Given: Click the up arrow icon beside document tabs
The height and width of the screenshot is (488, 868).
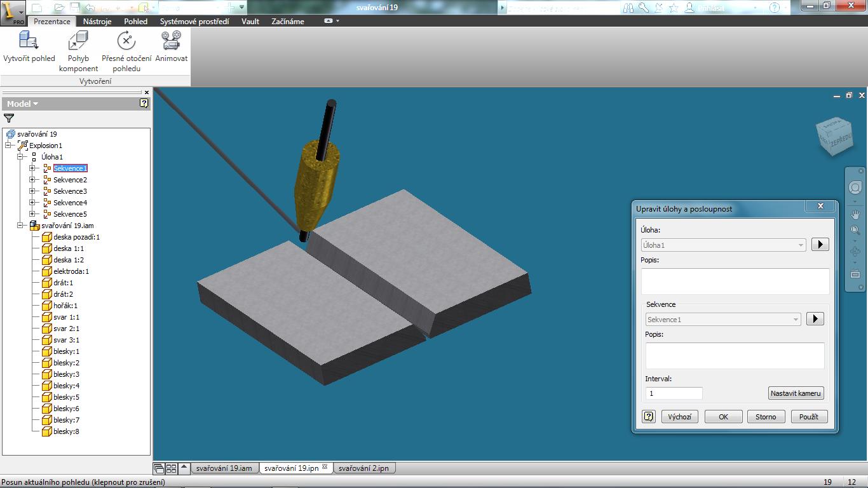Looking at the screenshot, I should pyautogui.click(x=184, y=468).
